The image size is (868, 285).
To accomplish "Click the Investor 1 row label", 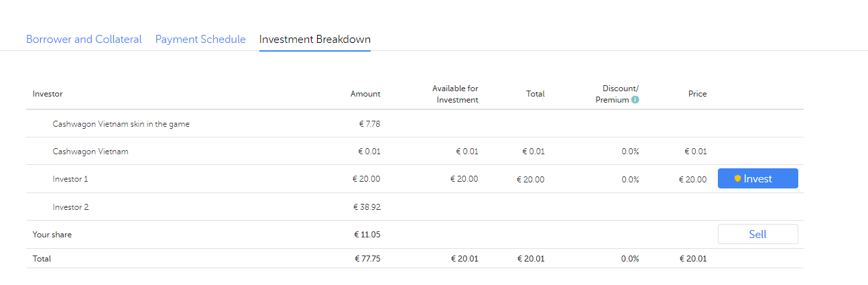I will [70, 179].
